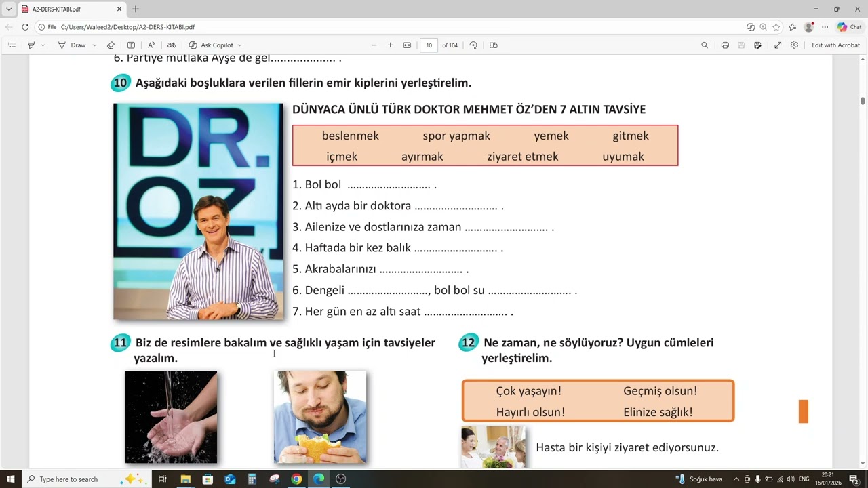Image resolution: width=868 pixels, height=488 pixels.
Task: Zoom in with the plus button
Action: pyautogui.click(x=390, y=45)
